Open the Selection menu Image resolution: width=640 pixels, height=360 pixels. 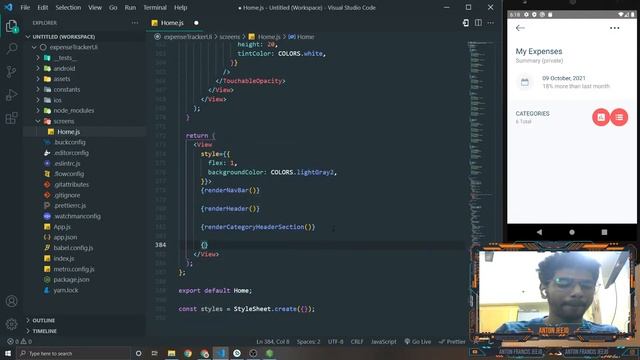pos(68,7)
